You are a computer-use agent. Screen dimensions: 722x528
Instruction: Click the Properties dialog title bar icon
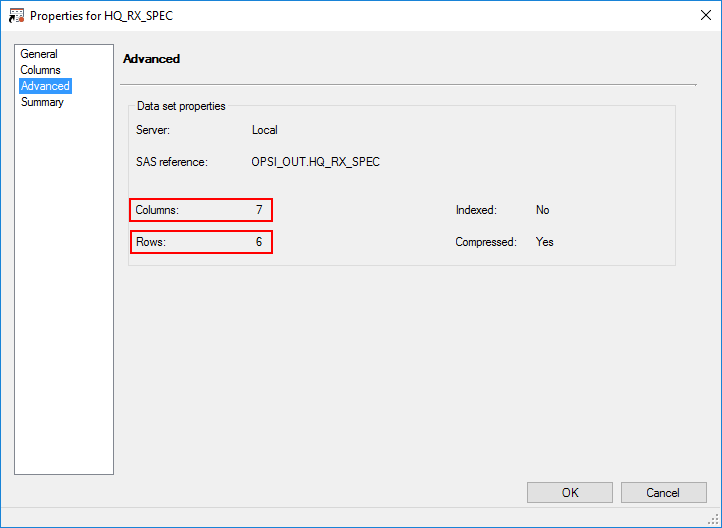16,16
